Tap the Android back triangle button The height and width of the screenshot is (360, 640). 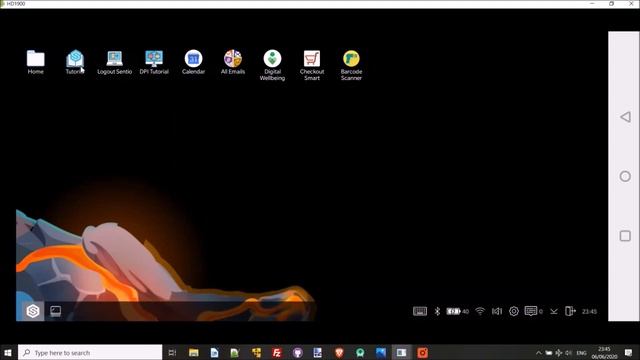point(625,117)
